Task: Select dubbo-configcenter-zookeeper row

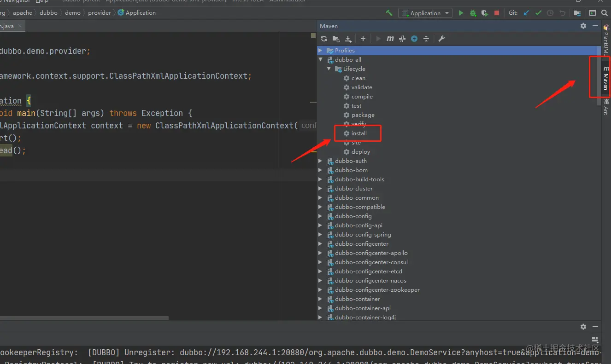Action: [x=377, y=289]
